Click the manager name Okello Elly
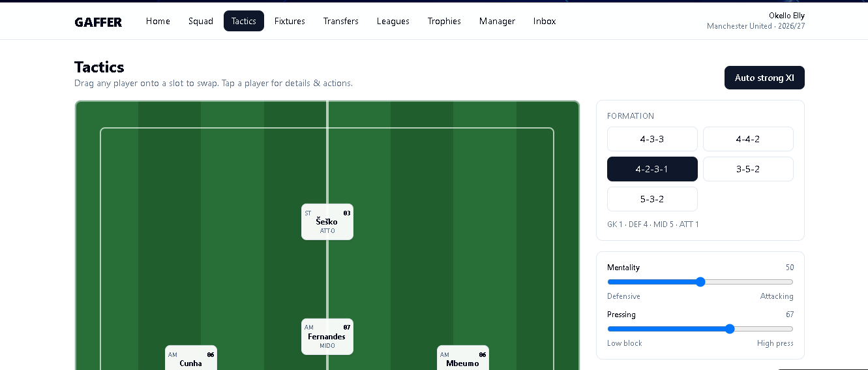Screen dimensions: 868x370 786,16
